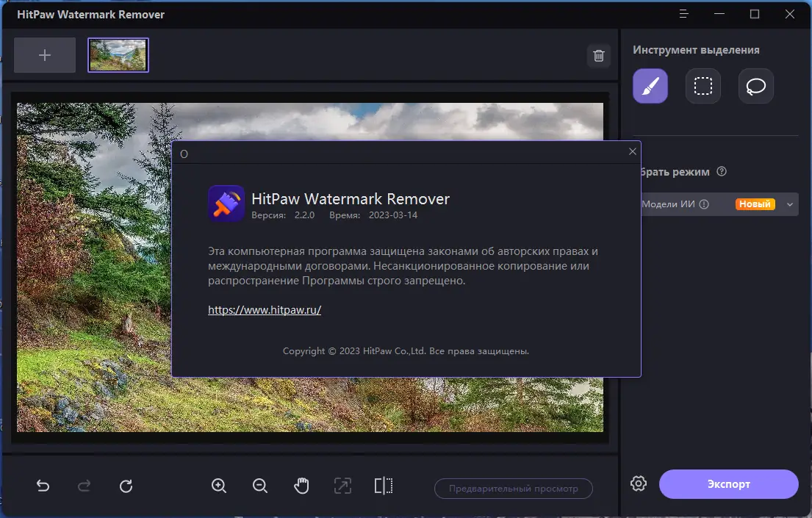Switch to the rectangular selection tool
This screenshot has width=812, height=518.
tap(703, 86)
